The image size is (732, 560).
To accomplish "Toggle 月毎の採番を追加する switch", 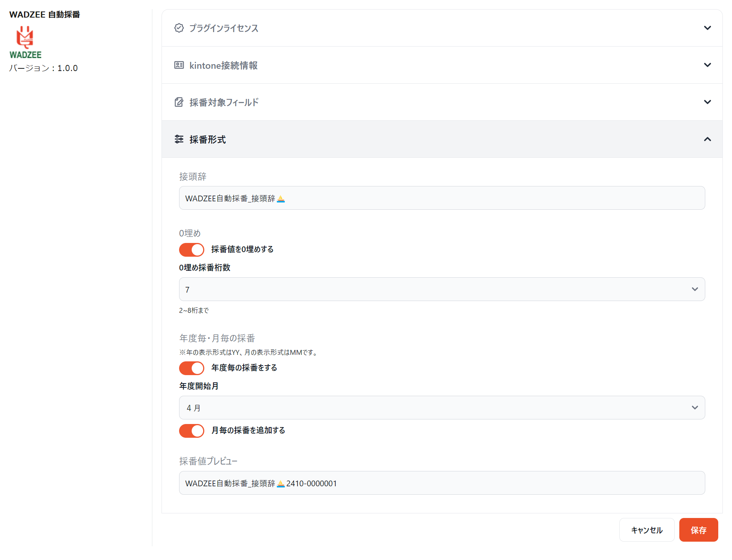I will [x=192, y=431].
